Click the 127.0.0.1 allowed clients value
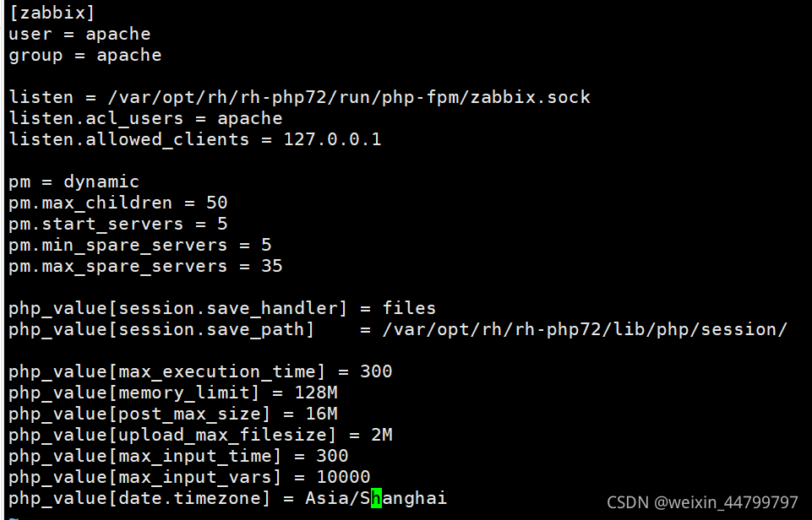 pyautogui.click(x=332, y=139)
